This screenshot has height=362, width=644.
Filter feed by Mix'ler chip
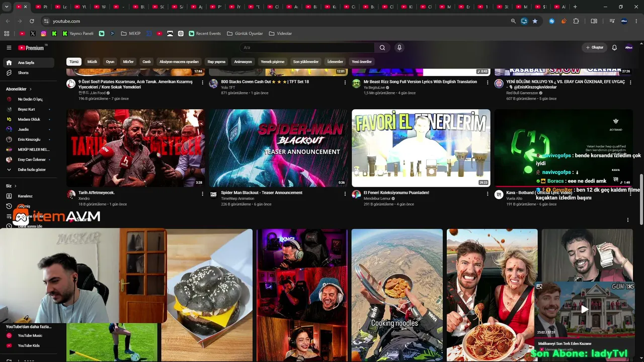tap(128, 62)
